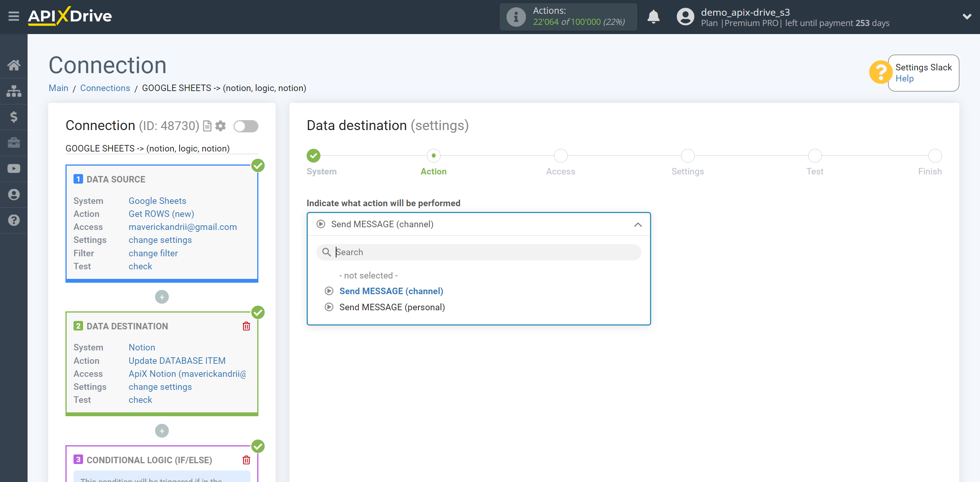The width and height of the screenshot is (980, 482).
Task: Add step after Data Source block
Action: pos(162,297)
